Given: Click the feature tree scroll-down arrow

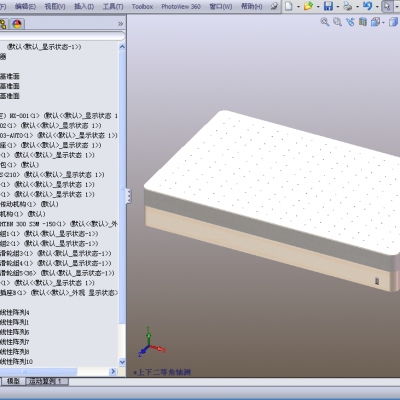Looking at the screenshot, I should point(122,362).
